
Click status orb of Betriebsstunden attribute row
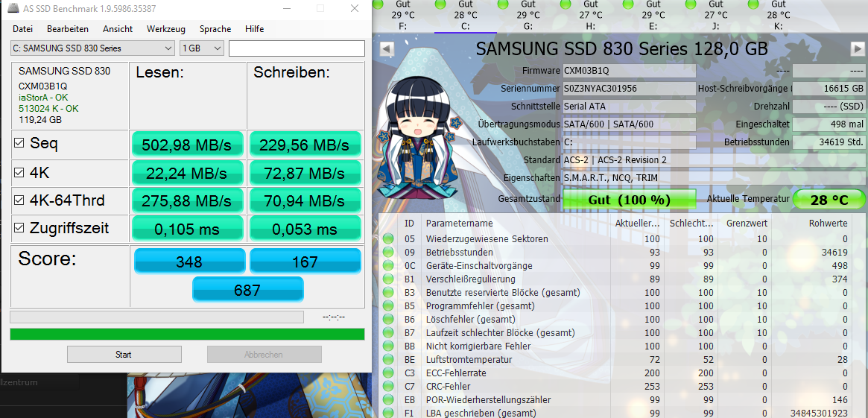[x=388, y=253]
